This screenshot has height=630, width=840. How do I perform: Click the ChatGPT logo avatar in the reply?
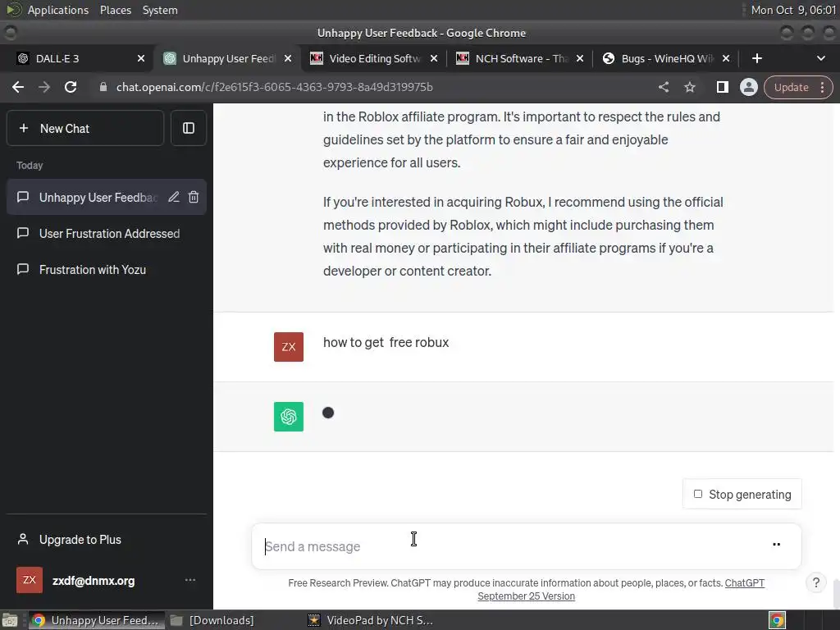(x=289, y=416)
